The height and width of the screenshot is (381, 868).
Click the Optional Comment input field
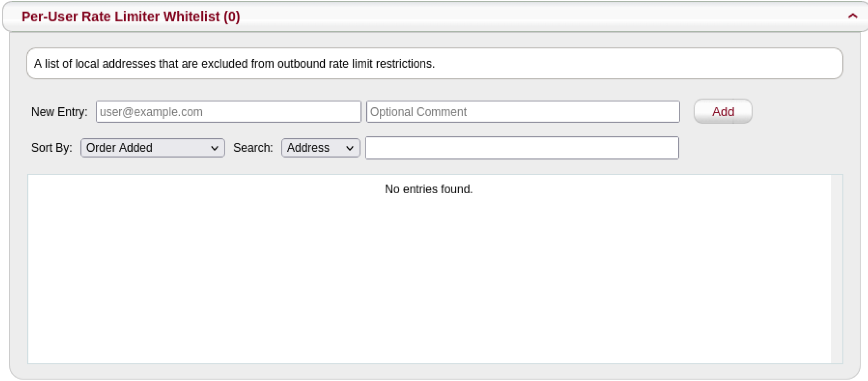click(523, 112)
